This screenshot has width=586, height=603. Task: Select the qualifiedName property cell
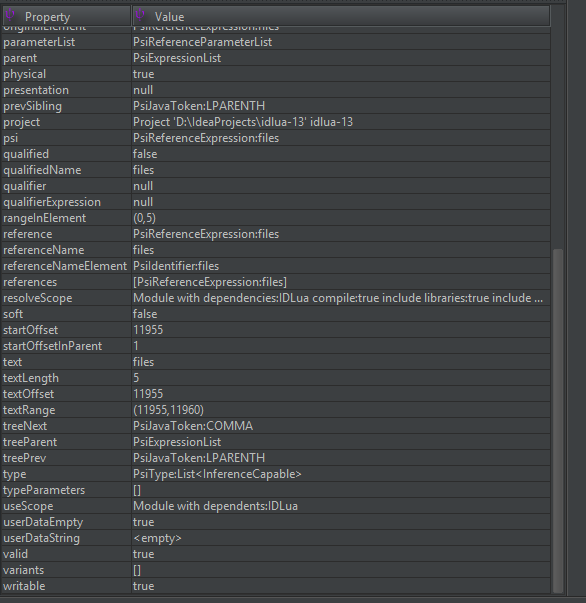point(66,170)
